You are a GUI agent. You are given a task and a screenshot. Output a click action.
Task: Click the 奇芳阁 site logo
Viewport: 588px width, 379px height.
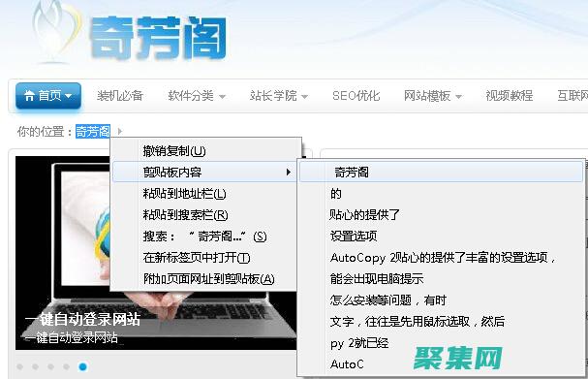[130, 35]
